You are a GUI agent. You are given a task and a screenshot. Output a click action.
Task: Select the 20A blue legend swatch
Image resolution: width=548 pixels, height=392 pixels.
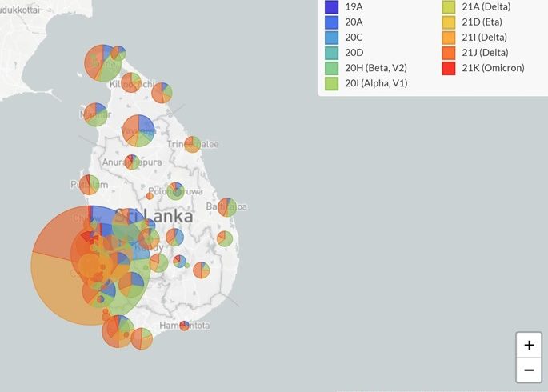pyautogui.click(x=332, y=22)
